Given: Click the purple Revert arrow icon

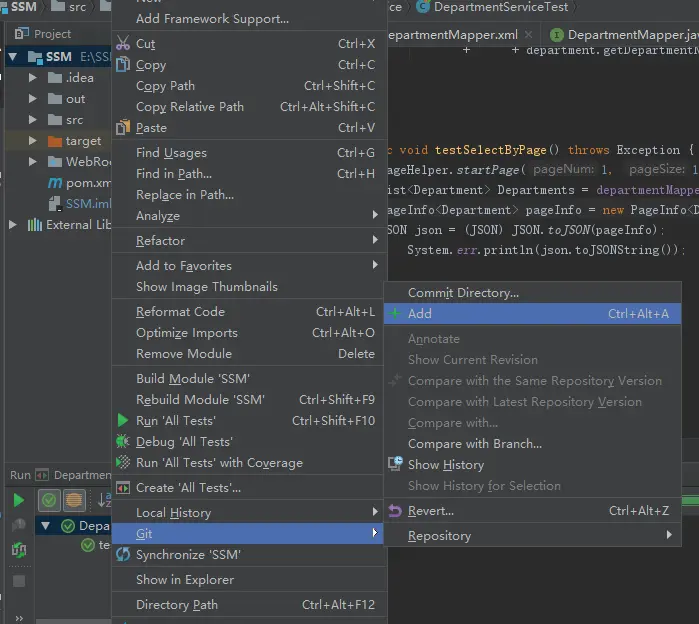Looking at the screenshot, I should (x=395, y=511).
